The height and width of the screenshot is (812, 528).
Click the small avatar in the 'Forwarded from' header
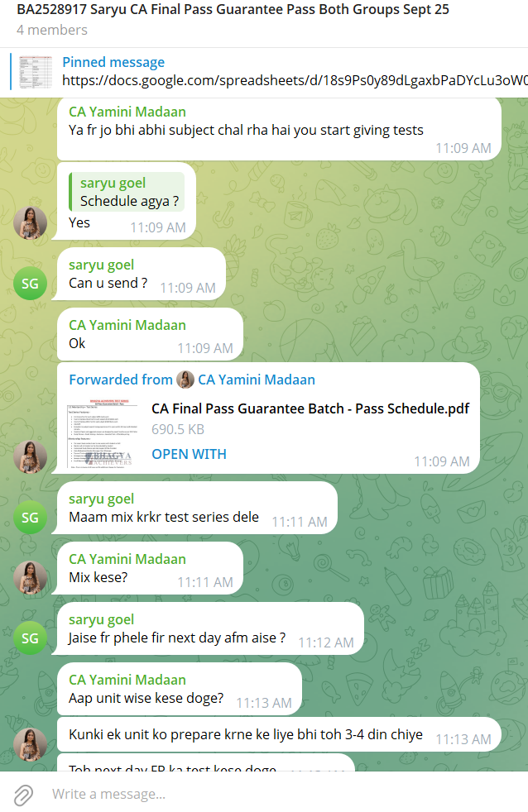point(185,380)
